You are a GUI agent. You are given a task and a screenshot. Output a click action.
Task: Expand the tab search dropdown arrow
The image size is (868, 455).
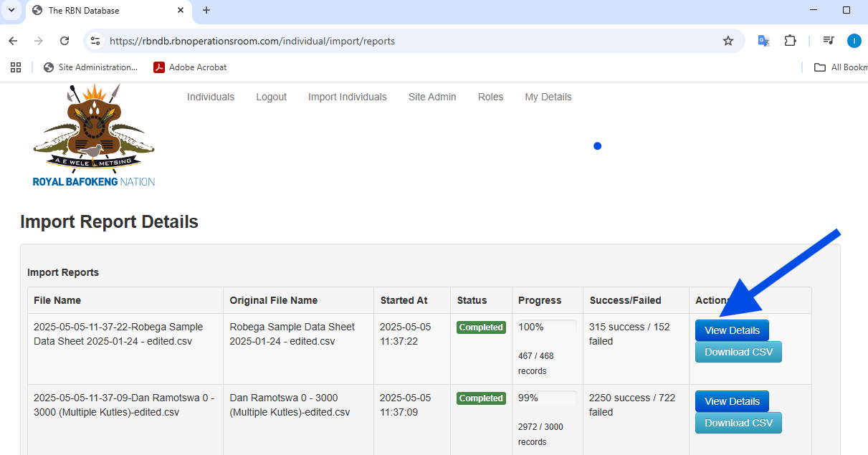coord(11,11)
